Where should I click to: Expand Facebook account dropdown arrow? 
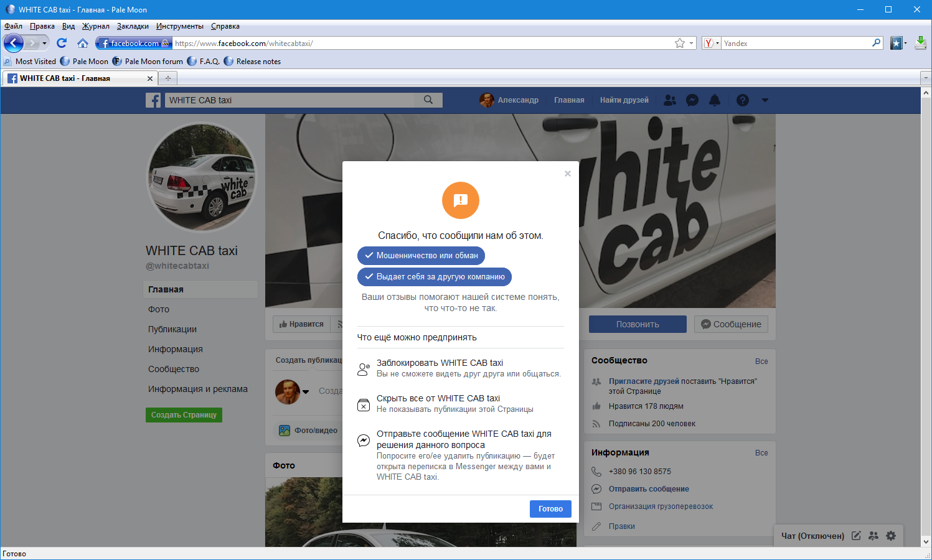[765, 100]
